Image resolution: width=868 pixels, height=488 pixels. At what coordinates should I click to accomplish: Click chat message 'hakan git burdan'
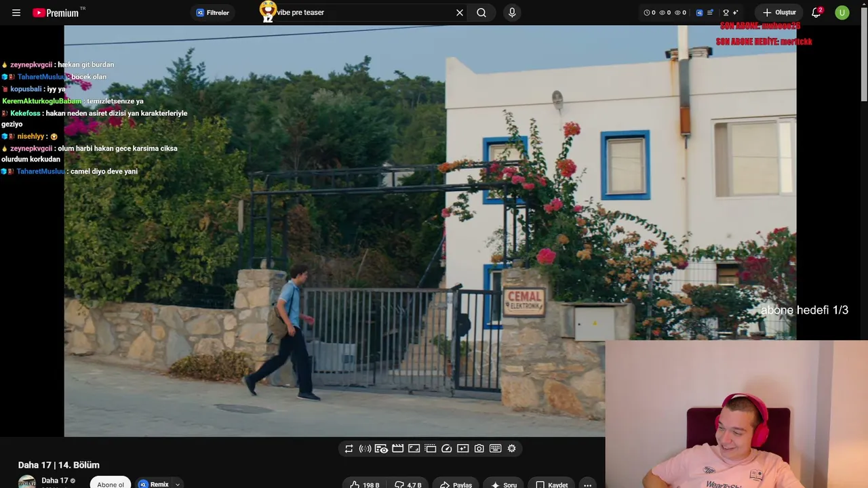[x=85, y=64]
